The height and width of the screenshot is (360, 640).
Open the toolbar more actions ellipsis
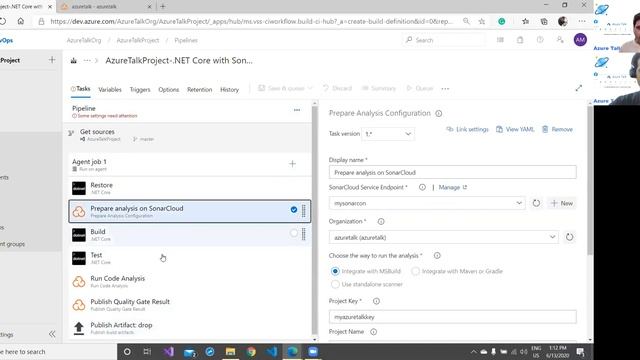pyautogui.click(x=445, y=89)
